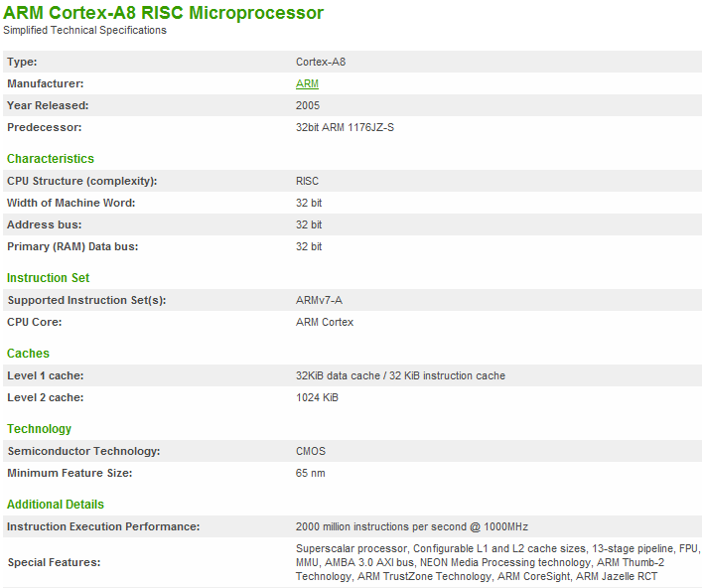Click the Level 1 cache value text
The height and width of the screenshot is (588, 702).
pos(400,375)
